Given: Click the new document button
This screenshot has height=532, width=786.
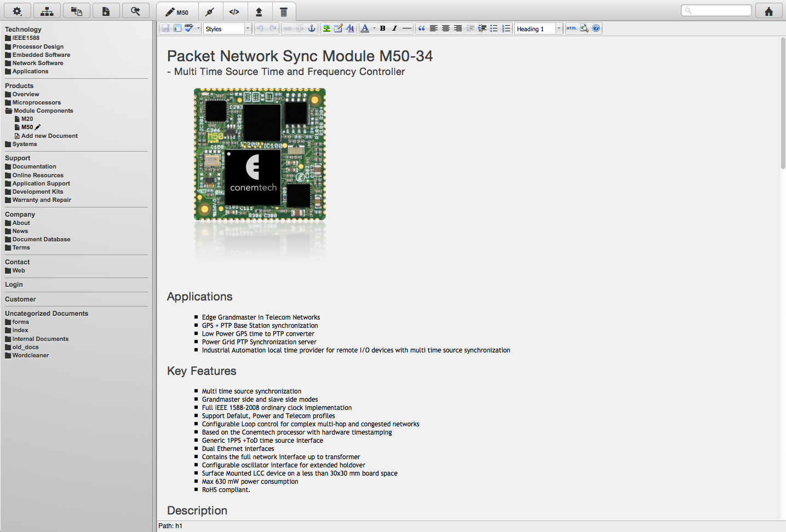Looking at the screenshot, I should (106, 11).
